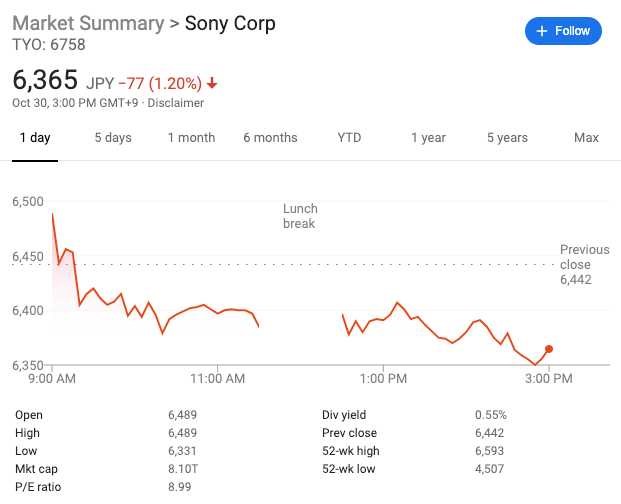Open the Disclaimer link
The height and width of the screenshot is (504, 621).
click(x=175, y=103)
